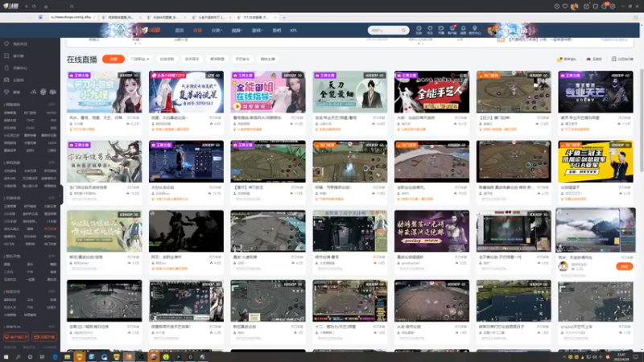Open the heart 'my follows' item in left sidebar
The height and width of the screenshot is (362, 644).
(x=15, y=44)
